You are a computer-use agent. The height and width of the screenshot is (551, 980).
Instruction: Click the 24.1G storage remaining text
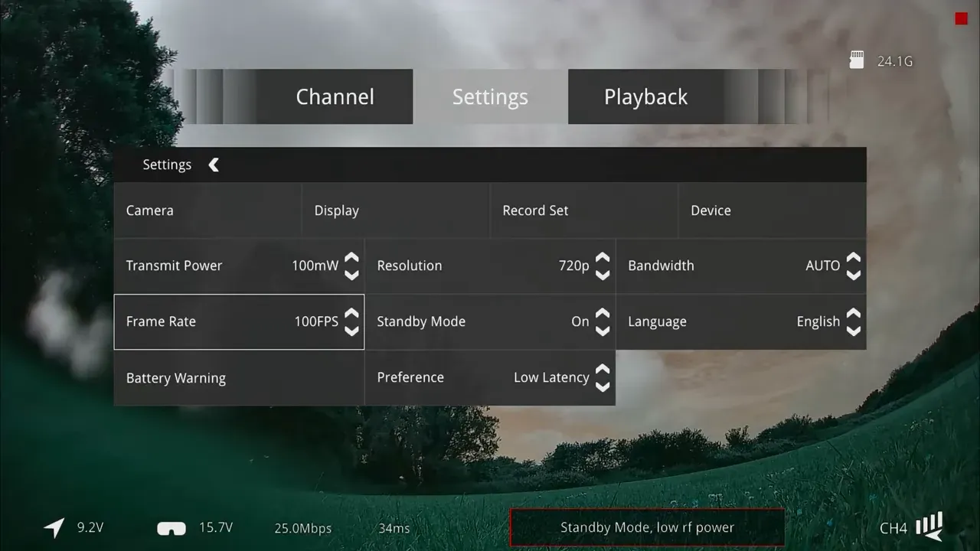tap(895, 61)
